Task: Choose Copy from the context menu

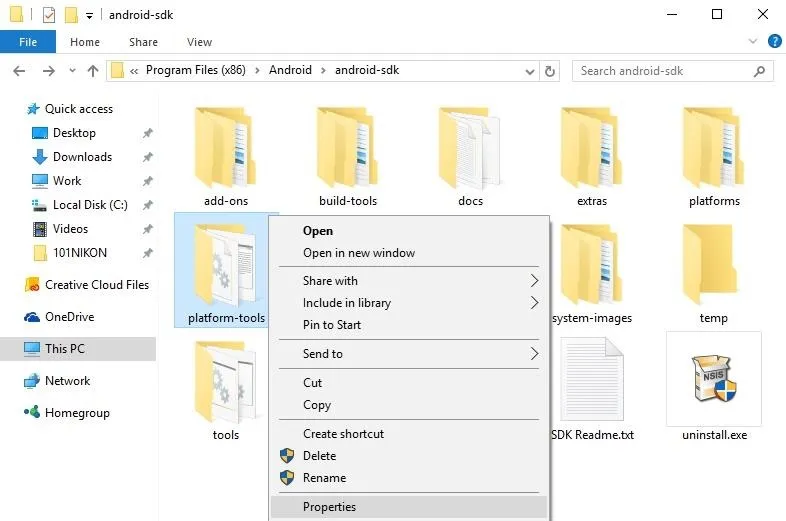Action: click(408, 405)
